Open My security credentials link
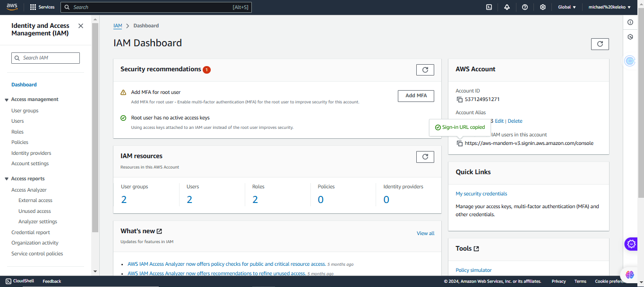Screen dimensions: 644x287 point(481,194)
